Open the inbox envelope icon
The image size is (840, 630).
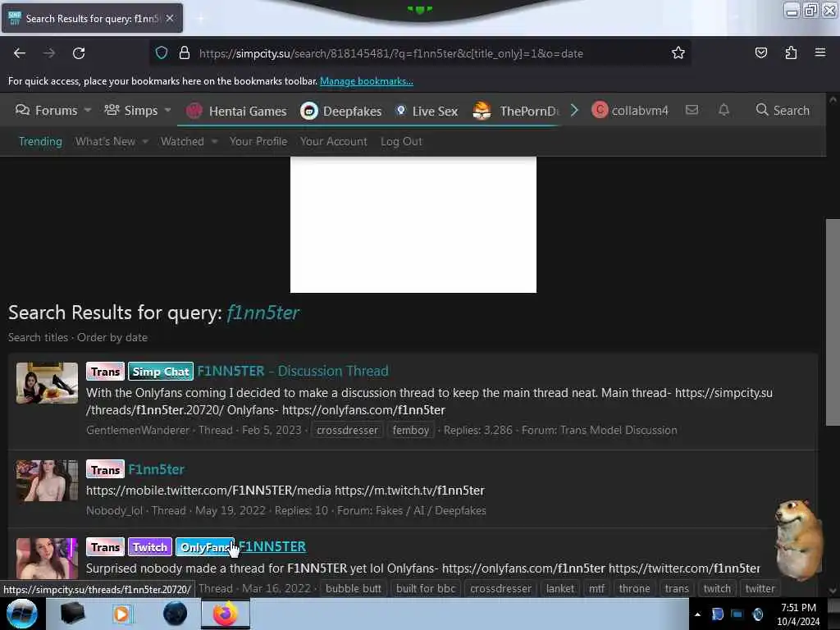(x=692, y=110)
